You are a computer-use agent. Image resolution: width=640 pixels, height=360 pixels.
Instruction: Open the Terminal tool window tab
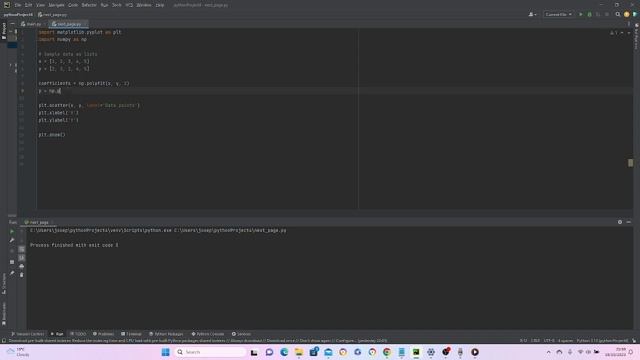131,334
